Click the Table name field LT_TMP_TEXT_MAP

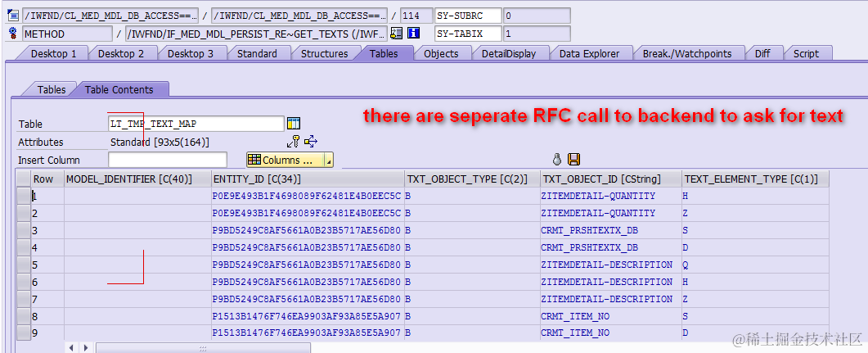[196, 124]
